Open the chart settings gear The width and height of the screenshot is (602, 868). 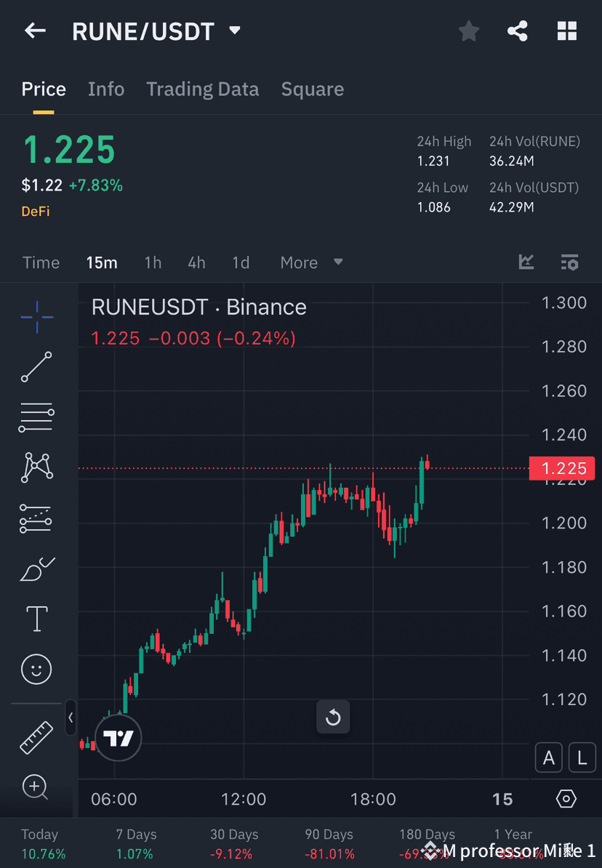(566, 798)
